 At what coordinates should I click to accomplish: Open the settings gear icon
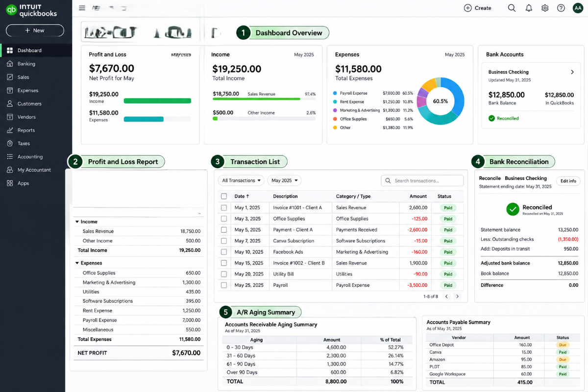tap(545, 8)
